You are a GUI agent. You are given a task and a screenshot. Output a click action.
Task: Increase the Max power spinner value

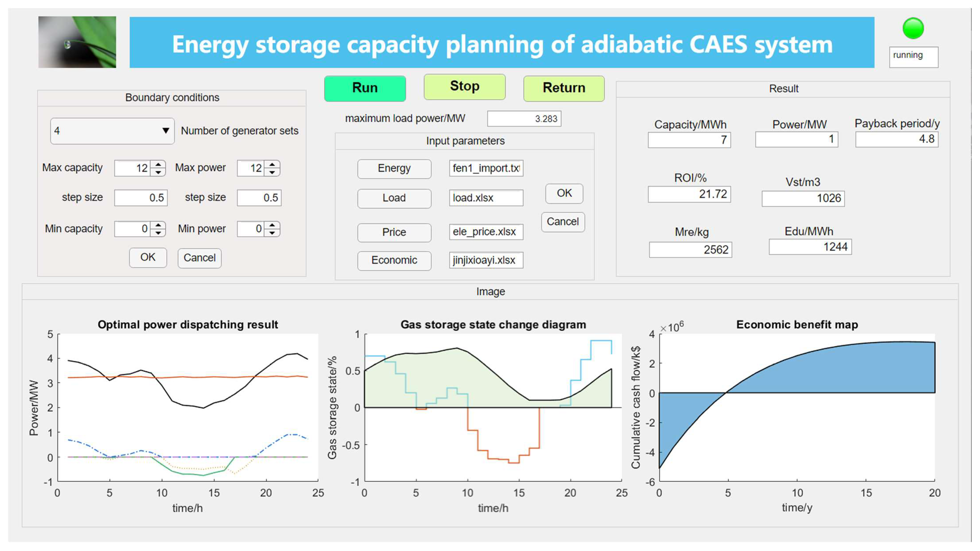tap(272, 164)
